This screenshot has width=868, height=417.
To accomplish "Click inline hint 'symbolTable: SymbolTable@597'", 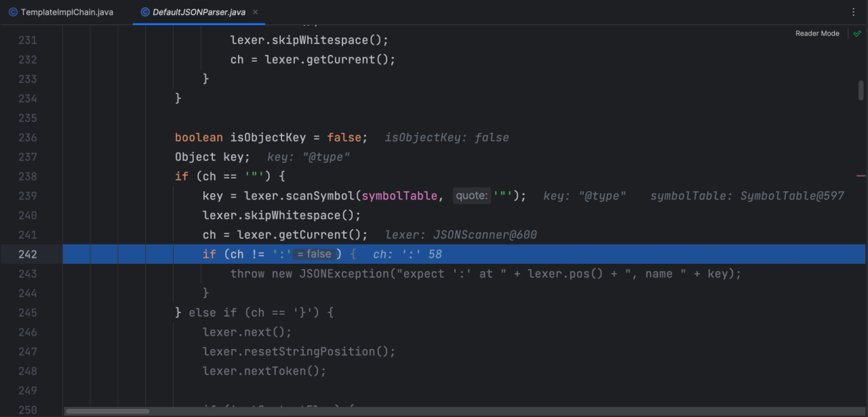I will tap(747, 196).
